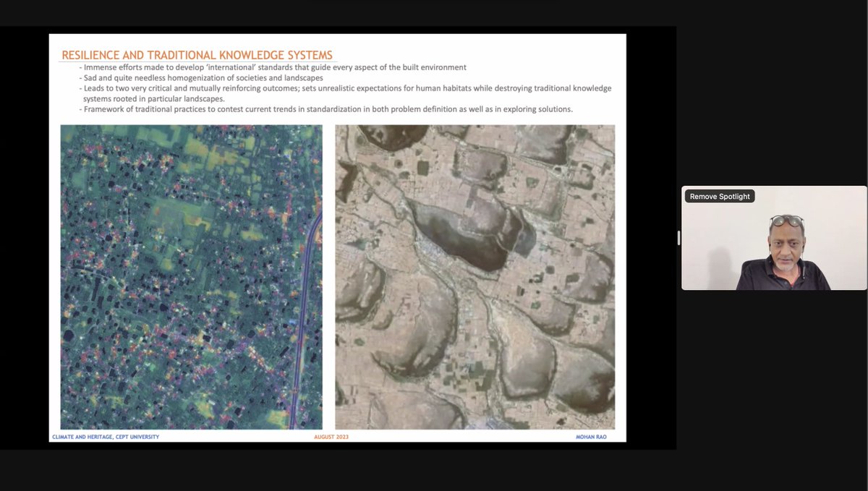Image resolution: width=868 pixels, height=491 pixels.
Task: Collapse the video panel using the side handle
Action: [x=678, y=237]
